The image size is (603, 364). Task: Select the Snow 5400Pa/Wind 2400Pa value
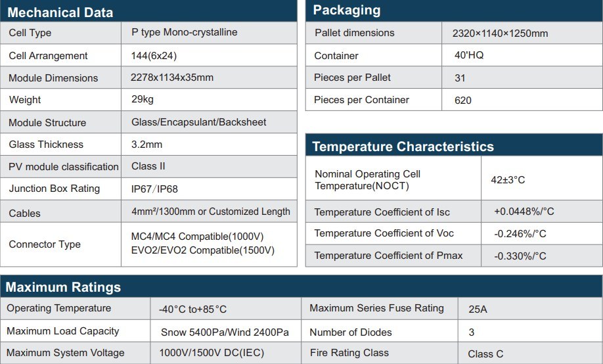tap(225, 332)
